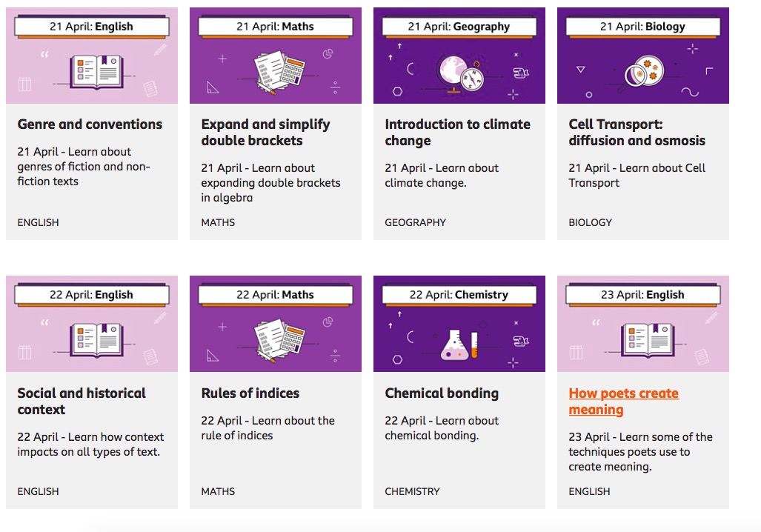This screenshot has width=761, height=532.
Task: Click the book icon for 22 April English
Action: click(x=92, y=339)
